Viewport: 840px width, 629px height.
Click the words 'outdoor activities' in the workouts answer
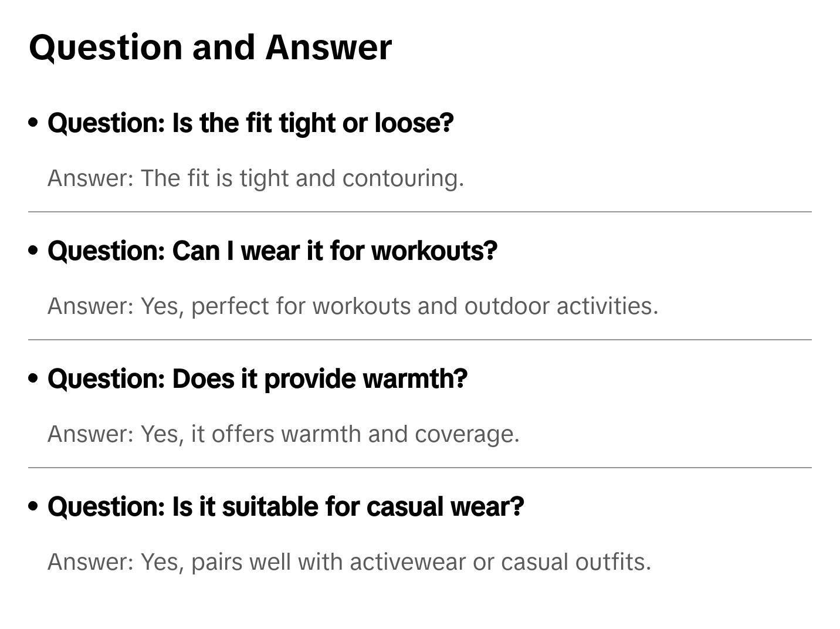pos(561,306)
